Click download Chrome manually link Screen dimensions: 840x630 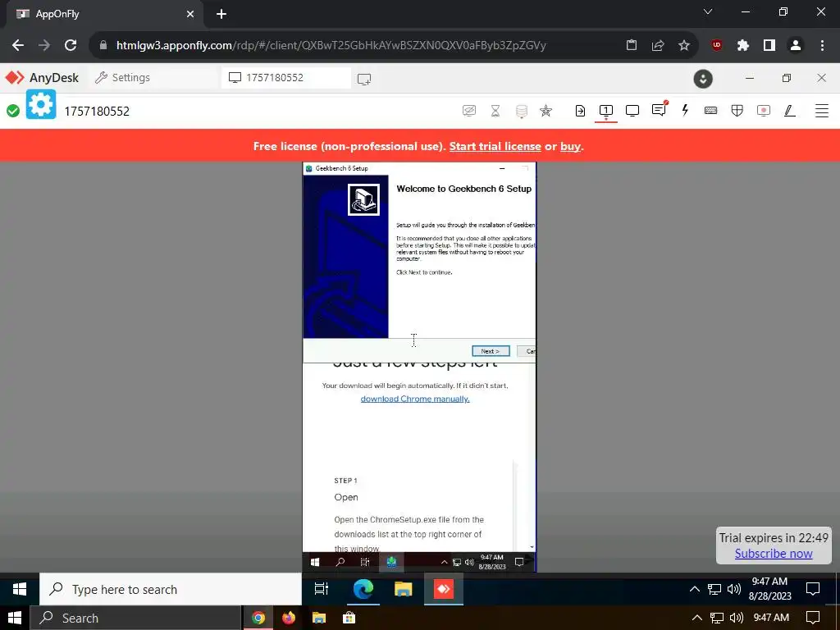414,399
